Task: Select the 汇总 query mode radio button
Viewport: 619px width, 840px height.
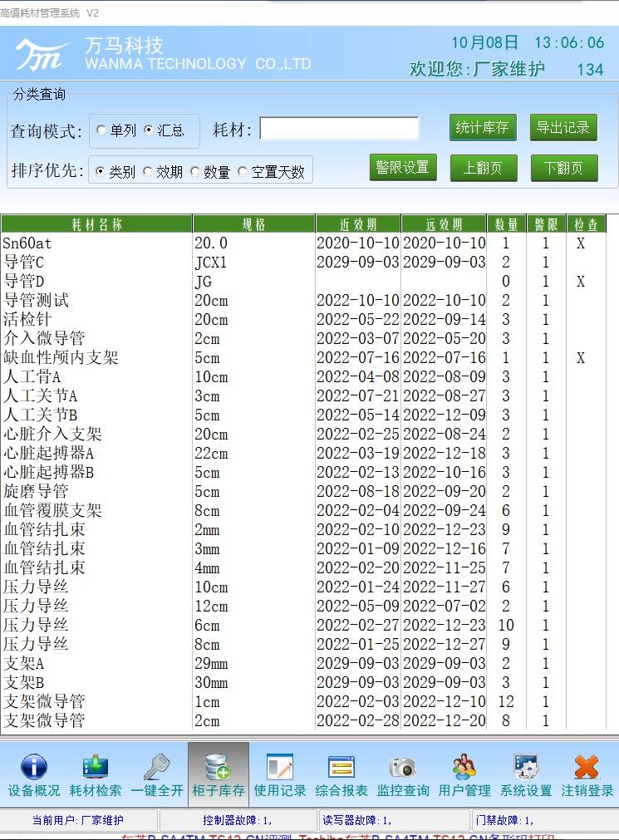Action: pyautogui.click(x=150, y=130)
